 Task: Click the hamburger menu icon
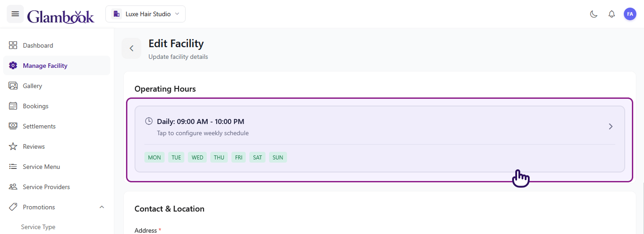(x=15, y=14)
